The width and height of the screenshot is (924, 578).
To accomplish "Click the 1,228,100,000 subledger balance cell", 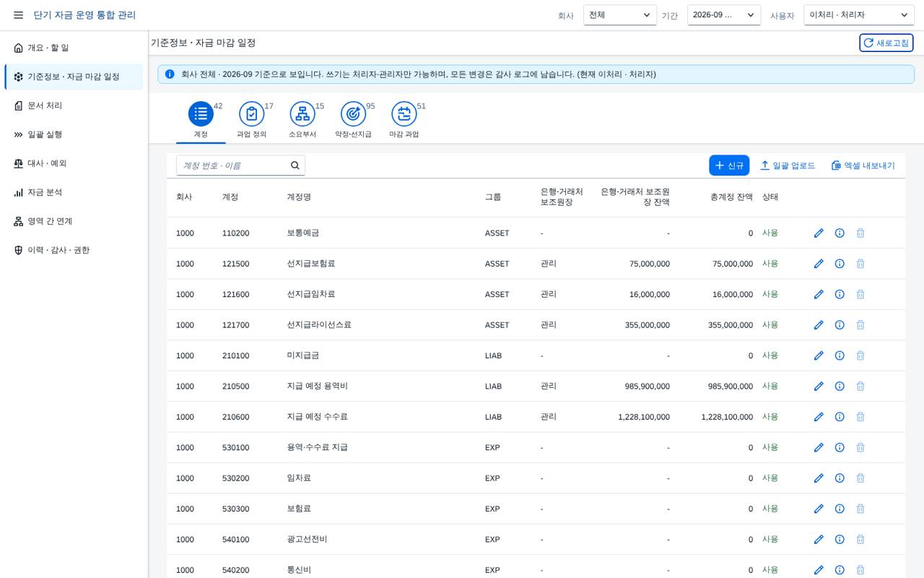I will coord(643,417).
